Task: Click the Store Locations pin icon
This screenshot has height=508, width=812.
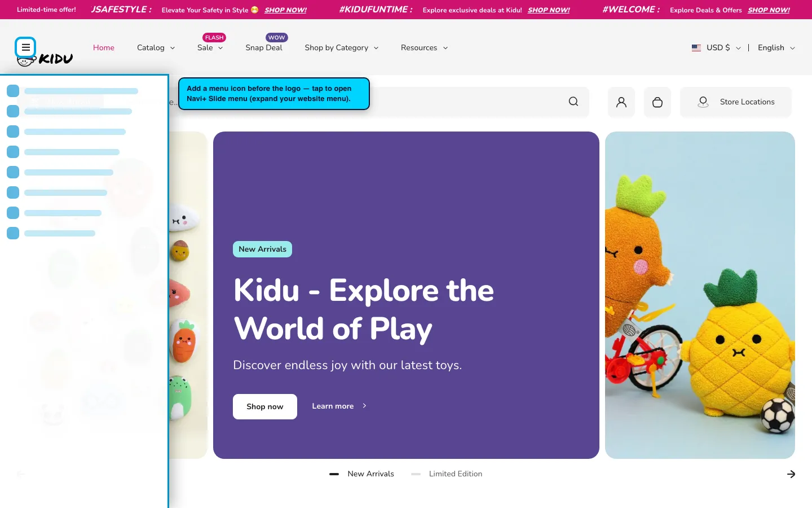Action: (703, 102)
